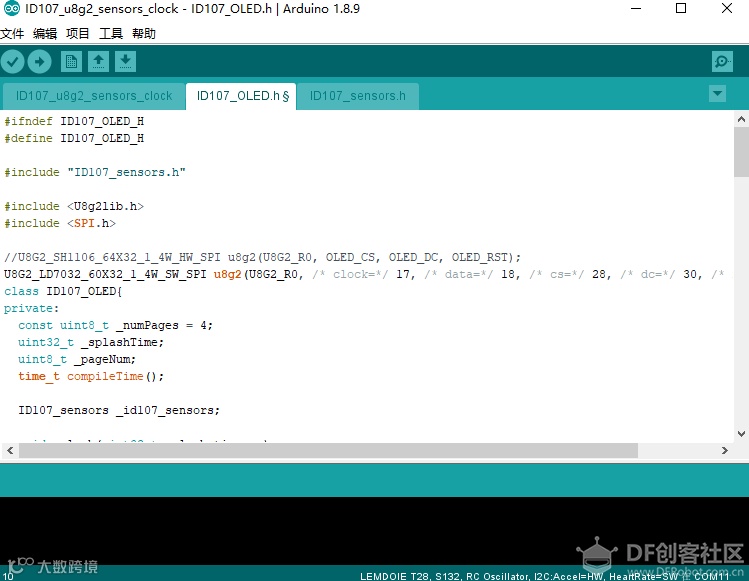Open the 文件 menu
Viewport: 749px width, 581px height.
click(x=12, y=33)
